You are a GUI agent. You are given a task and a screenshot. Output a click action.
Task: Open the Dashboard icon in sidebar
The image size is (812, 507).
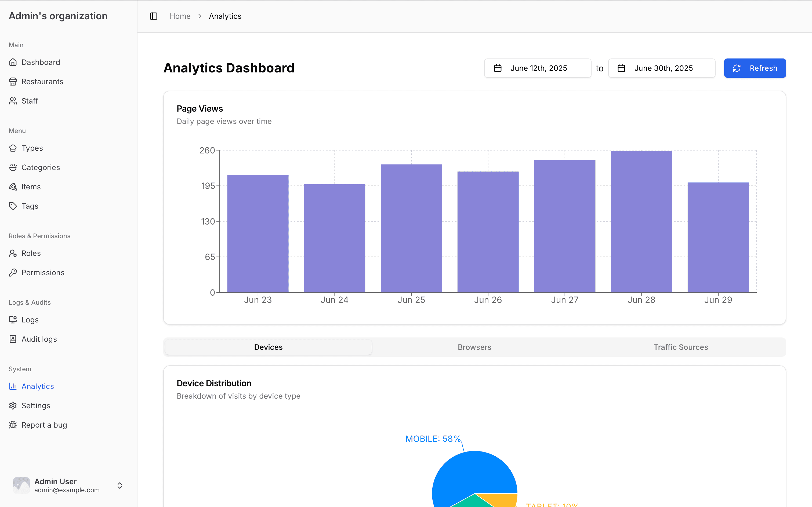(13, 62)
